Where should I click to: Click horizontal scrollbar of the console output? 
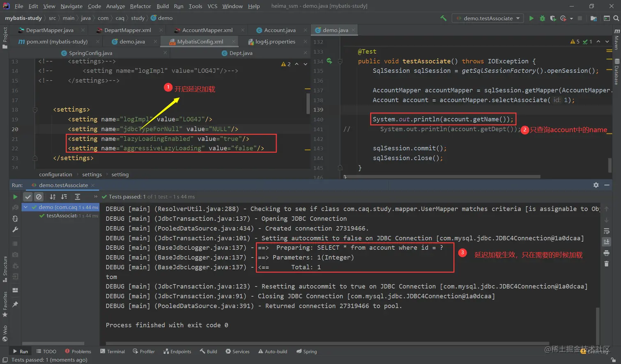pos(327,343)
